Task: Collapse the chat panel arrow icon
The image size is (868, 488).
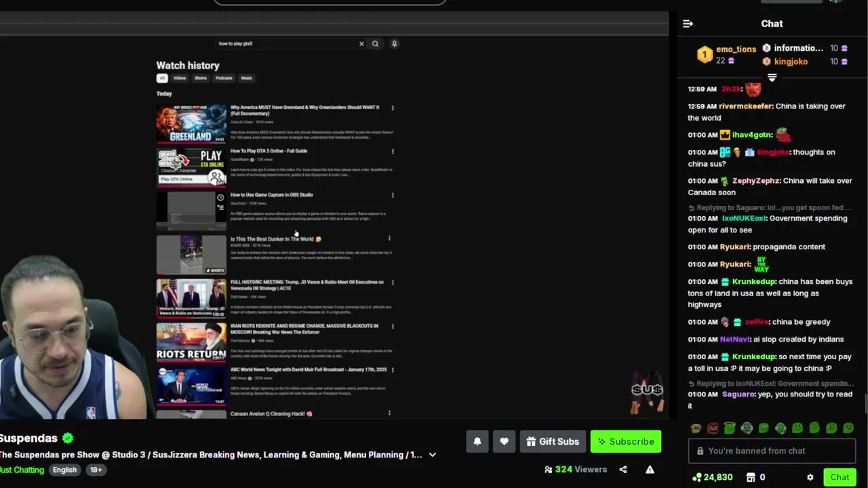Action: coord(688,24)
